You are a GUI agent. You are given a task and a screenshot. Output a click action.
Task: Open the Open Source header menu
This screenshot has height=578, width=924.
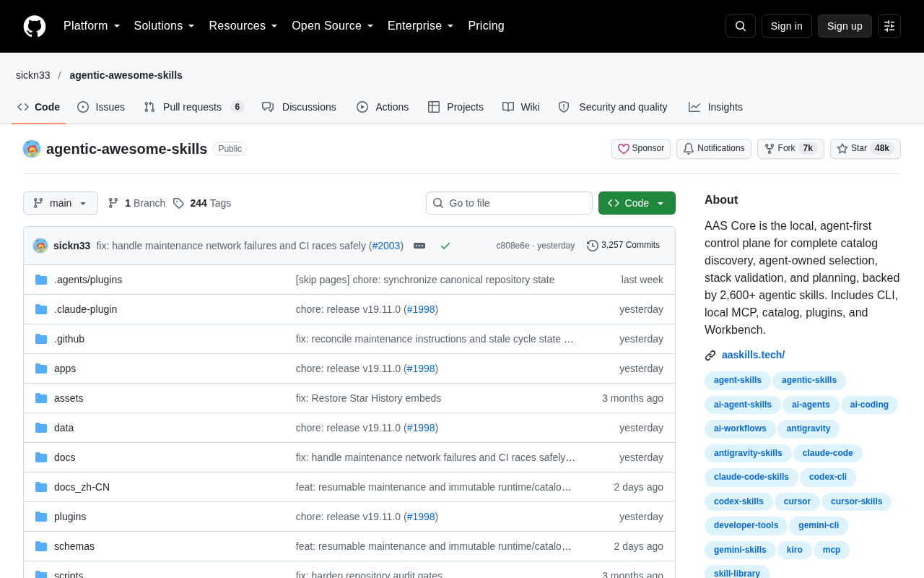pyautogui.click(x=333, y=26)
